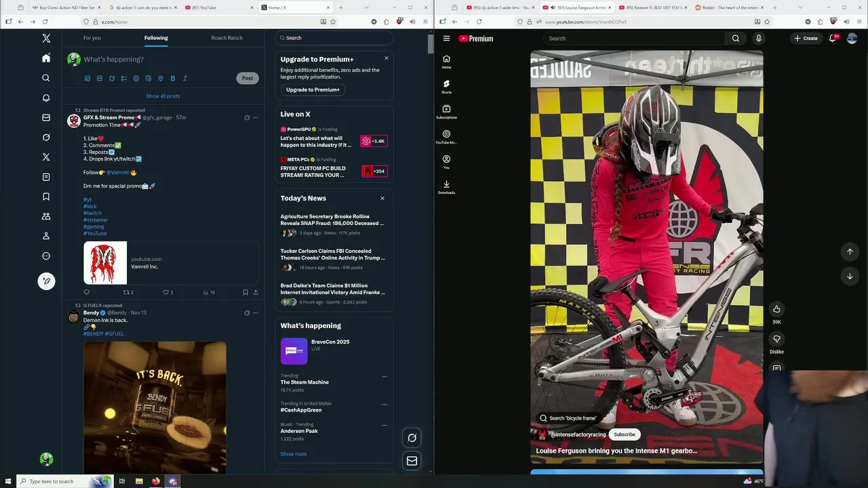The width and height of the screenshot is (868, 488).
Task: Repost the GFX & Stream Promo post
Action: [126, 292]
